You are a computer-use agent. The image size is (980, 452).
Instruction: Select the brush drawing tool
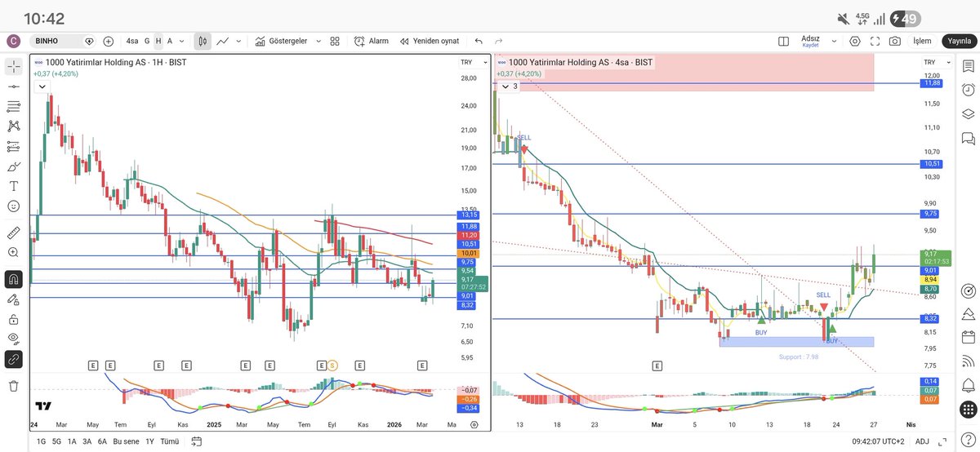[13, 166]
